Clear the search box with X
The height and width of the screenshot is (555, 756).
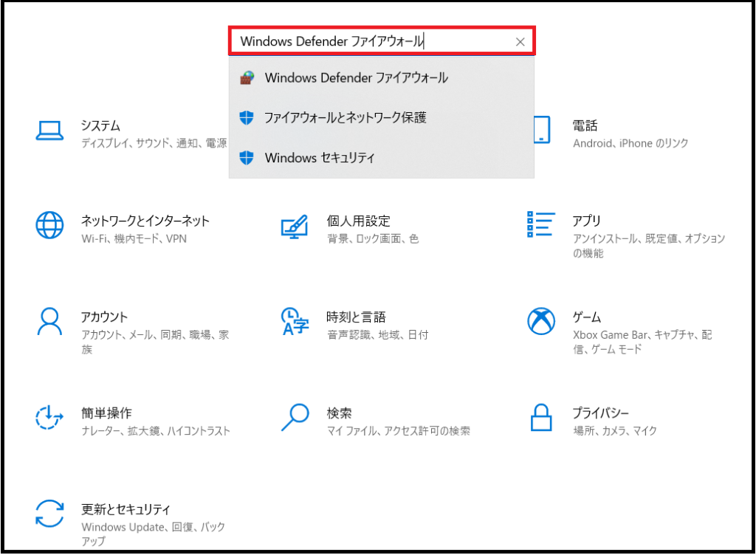[520, 42]
